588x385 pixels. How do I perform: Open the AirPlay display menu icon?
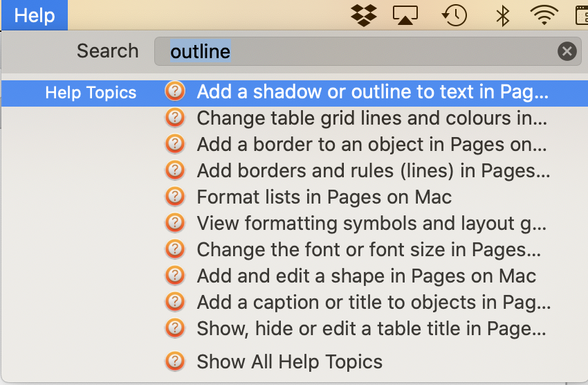pos(406,15)
